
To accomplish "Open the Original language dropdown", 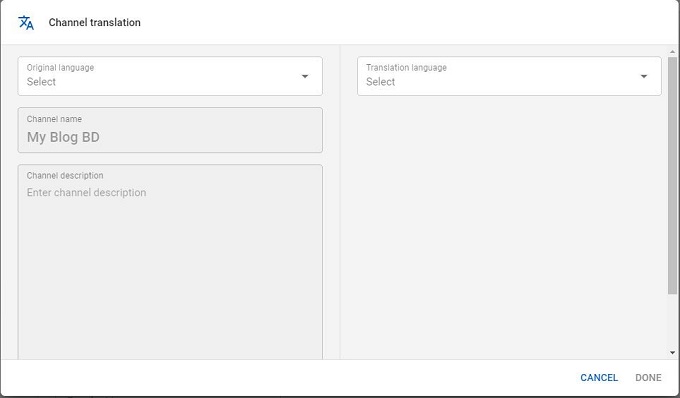I will pyautogui.click(x=170, y=76).
